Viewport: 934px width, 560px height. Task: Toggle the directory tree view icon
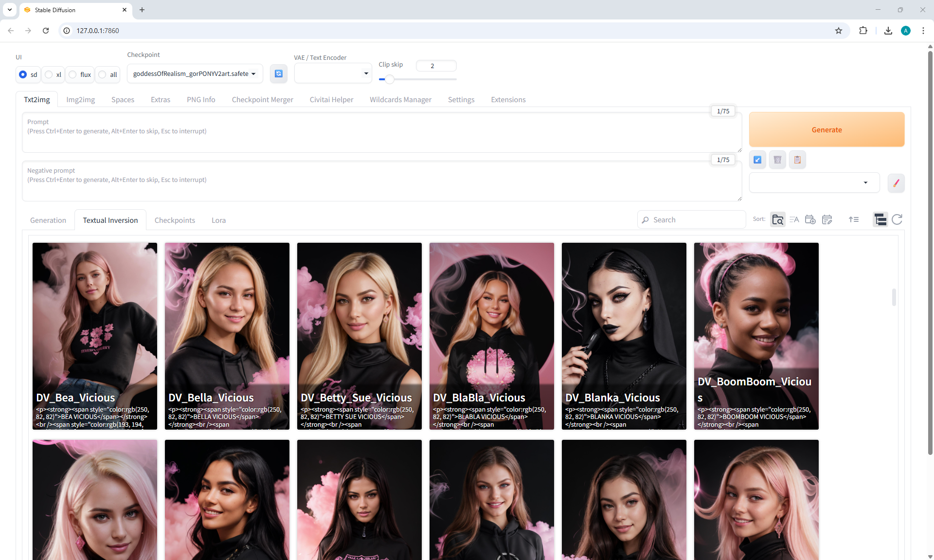(880, 220)
